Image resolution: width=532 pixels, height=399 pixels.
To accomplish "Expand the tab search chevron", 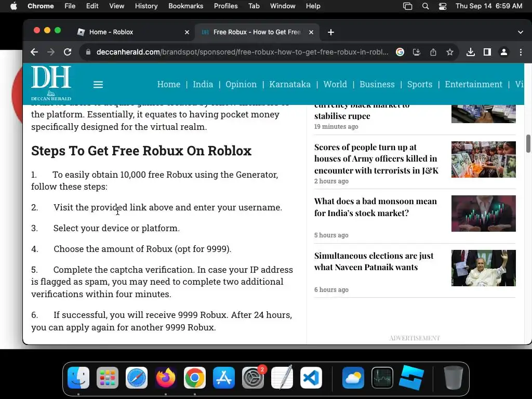I will pos(521,32).
